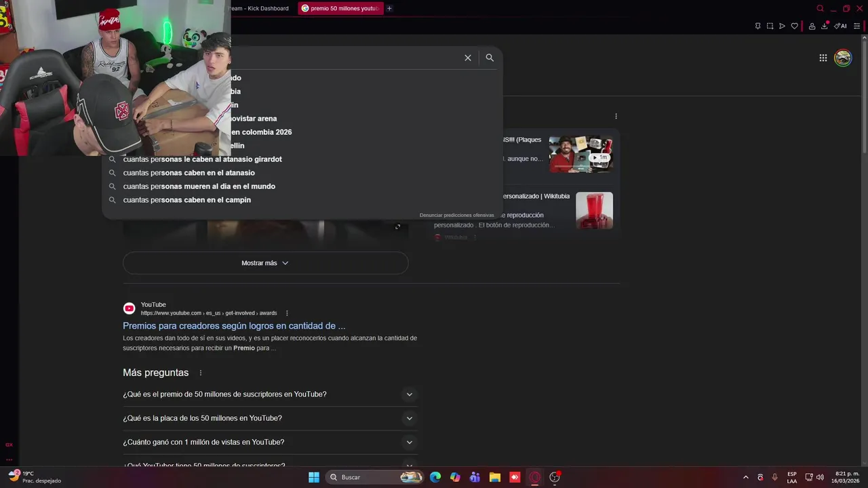The width and height of the screenshot is (868, 488).
Task: Open the Wikitubia red play button thumbnail
Action: pos(594,210)
